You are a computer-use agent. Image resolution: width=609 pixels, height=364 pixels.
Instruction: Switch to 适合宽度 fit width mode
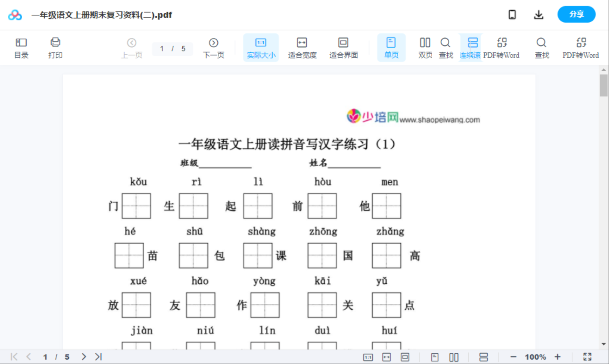[x=302, y=47]
